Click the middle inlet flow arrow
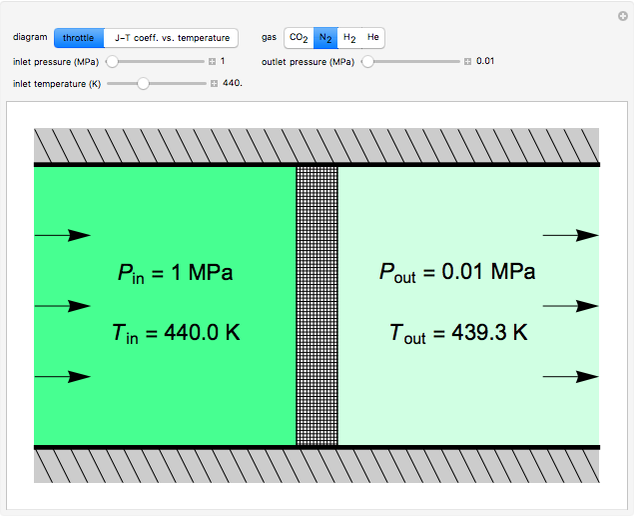Image resolution: width=634 pixels, height=518 pixels. pyautogui.click(x=63, y=306)
